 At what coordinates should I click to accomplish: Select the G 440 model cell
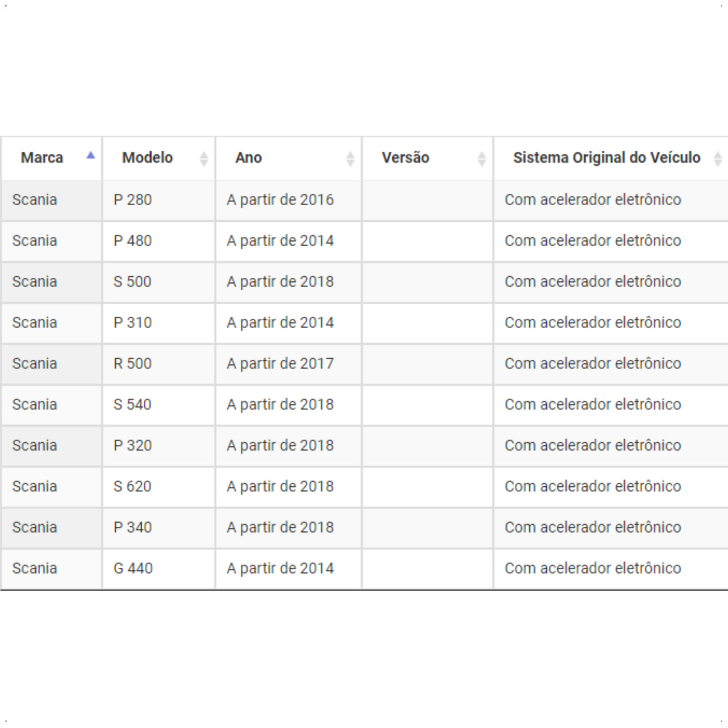coord(159,569)
